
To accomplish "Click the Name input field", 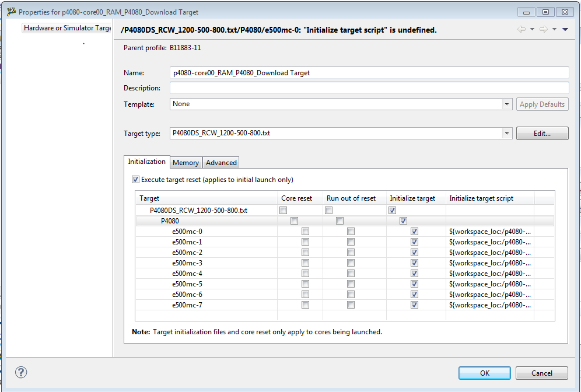I will 369,73.
